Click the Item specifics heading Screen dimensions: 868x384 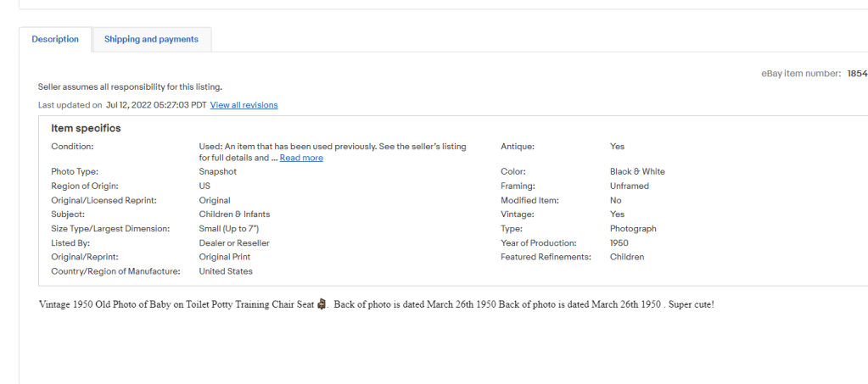pyautogui.click(x=86, y=128)
